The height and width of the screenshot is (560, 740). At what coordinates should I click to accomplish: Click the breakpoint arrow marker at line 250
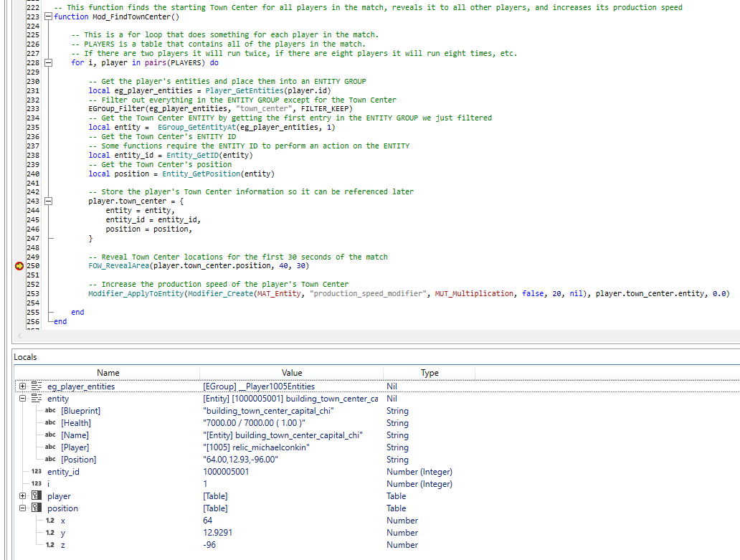click(x=19, y=266)
